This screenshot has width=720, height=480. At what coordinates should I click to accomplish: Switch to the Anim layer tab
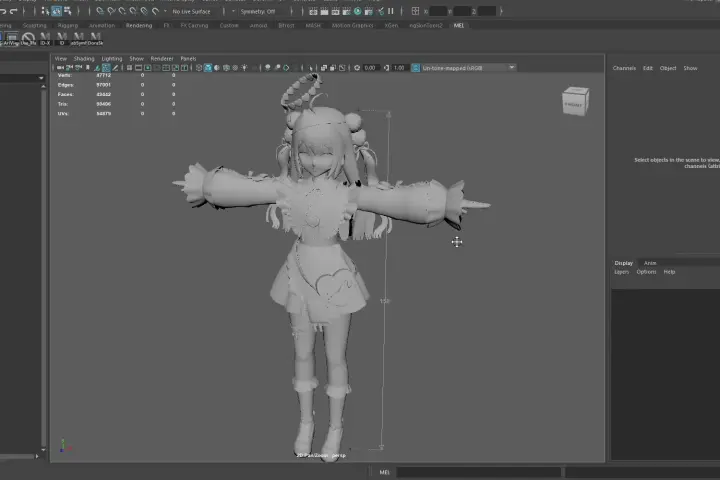[650, 263]
